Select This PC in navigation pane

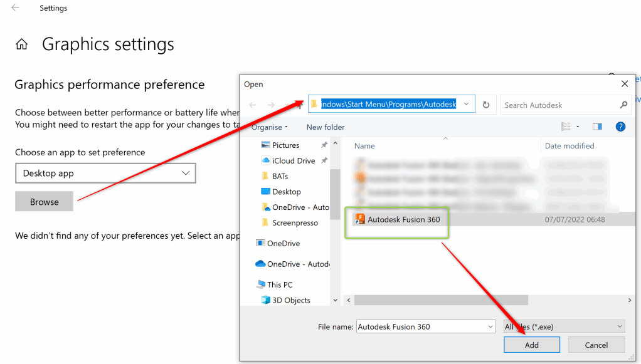click(279, 284)
